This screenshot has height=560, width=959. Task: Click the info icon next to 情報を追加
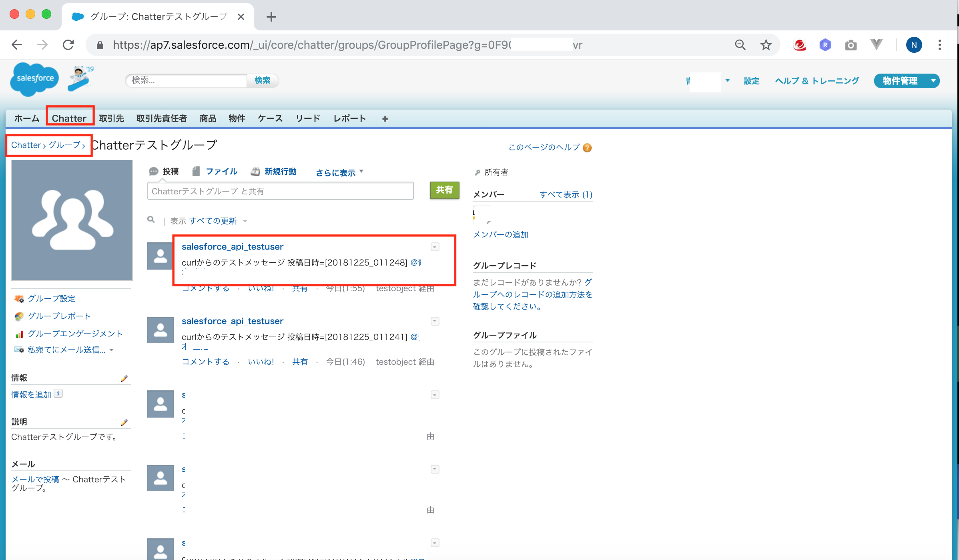coord(58,394)
